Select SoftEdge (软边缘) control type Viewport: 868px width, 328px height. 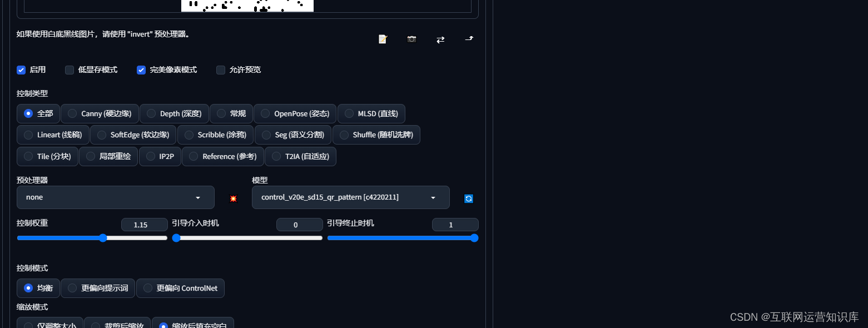pyautogui.click(x=133, y=135)
